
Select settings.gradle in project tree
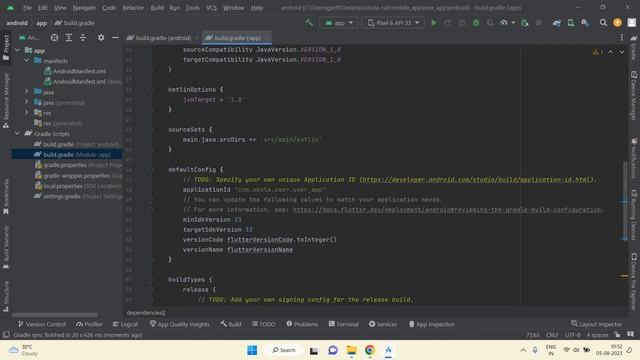click(78, 196)
